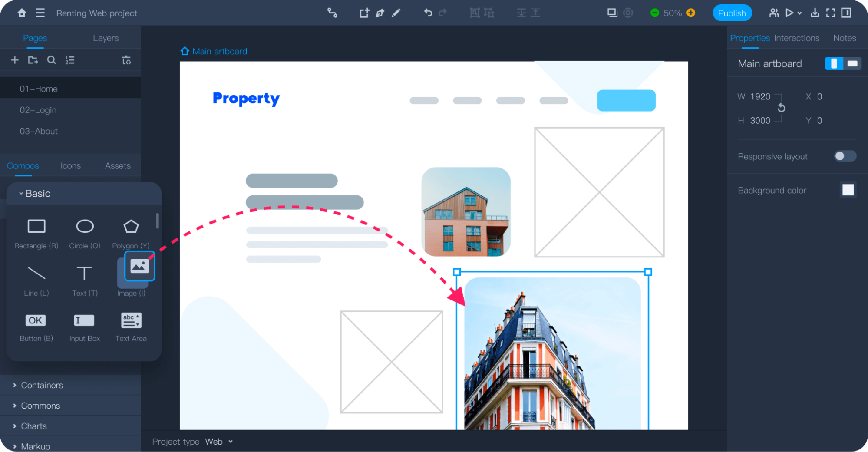Click the Publish button
This screenshot has width=868, height=452.
732,13
